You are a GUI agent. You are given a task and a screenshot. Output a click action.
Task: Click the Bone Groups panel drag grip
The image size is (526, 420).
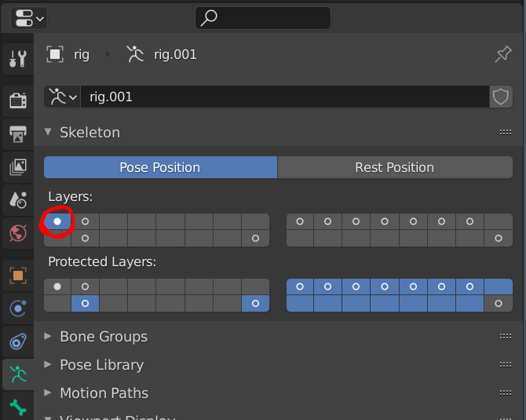506,337
